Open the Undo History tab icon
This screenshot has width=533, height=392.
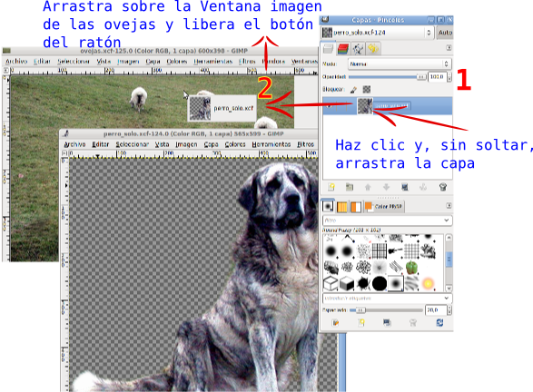point(373,49)
